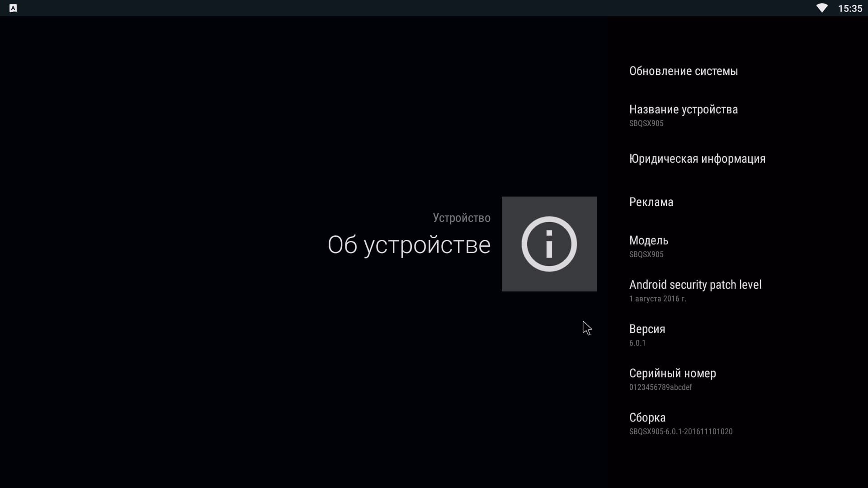Select the Серийный номер item
Image resolution: width=868 pixels, height=488 pixels.
(672, 373)
